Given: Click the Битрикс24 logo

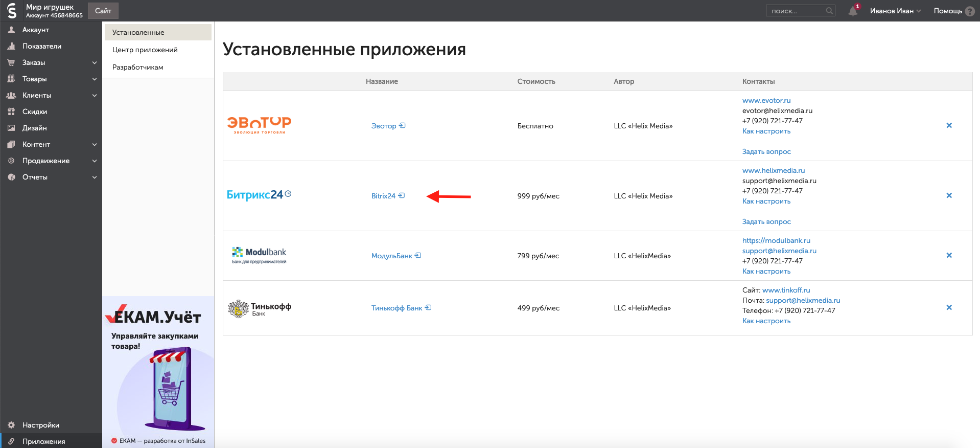Looking at the screenshot, I should click(x=259, y=195).
